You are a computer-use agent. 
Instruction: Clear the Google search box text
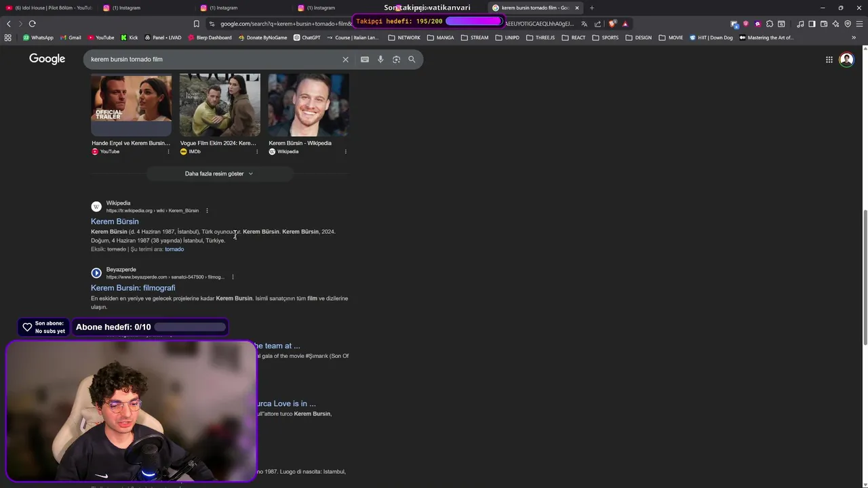coord(345,60)
